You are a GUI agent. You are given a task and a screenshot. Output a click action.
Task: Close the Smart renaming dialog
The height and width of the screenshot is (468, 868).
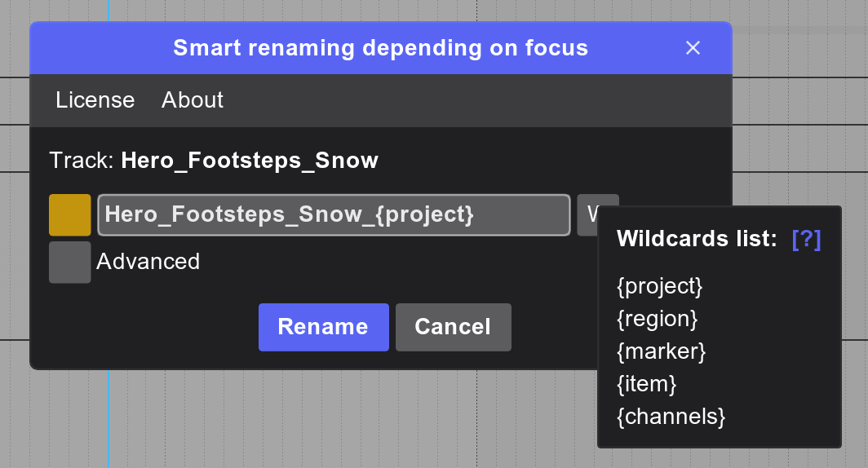coord(693,48)
